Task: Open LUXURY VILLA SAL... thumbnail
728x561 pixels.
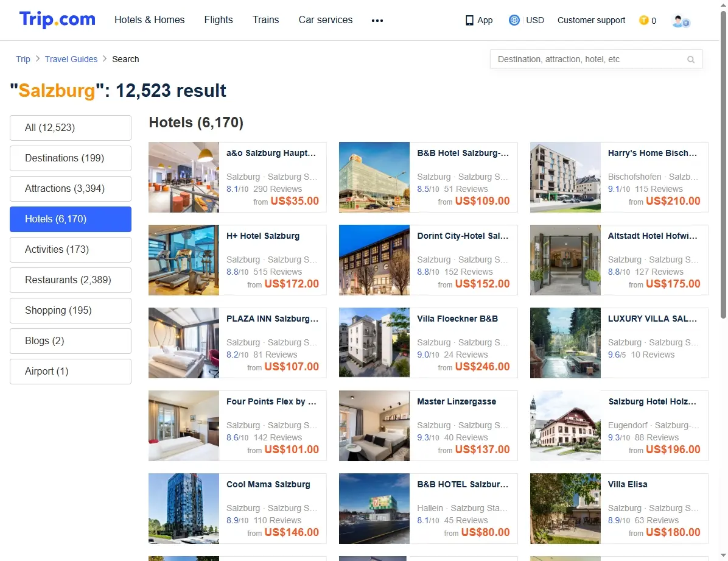Action: tap(565, 342)
